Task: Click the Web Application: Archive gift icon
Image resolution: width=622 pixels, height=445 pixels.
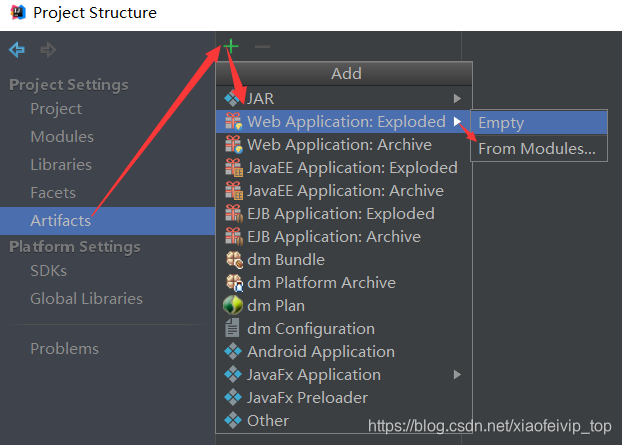Action: [233, 144]
